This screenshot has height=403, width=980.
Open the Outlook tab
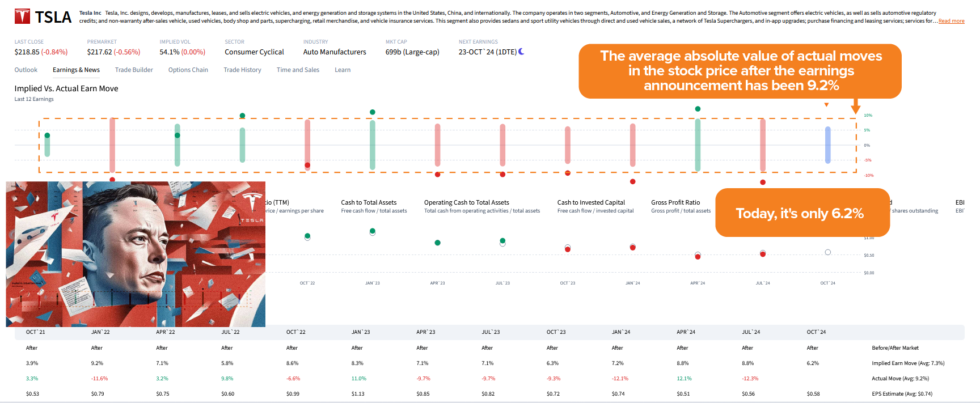click(x=26, y=70)
